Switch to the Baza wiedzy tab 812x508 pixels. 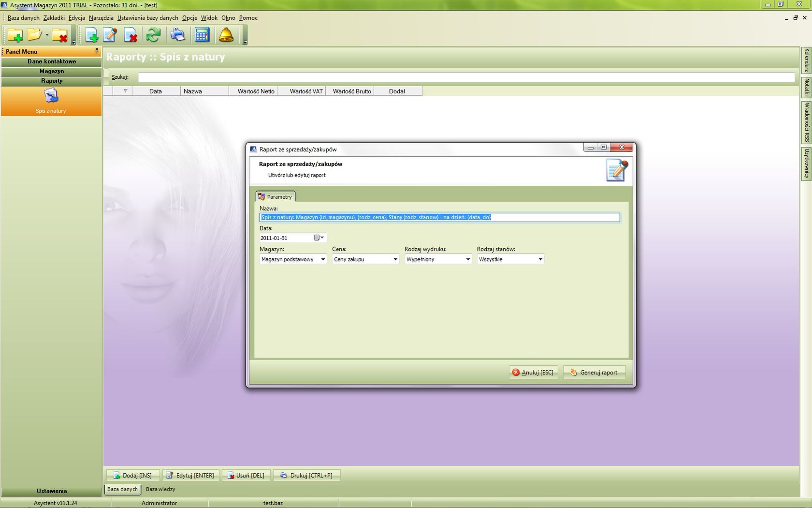(x=160, y=489)
